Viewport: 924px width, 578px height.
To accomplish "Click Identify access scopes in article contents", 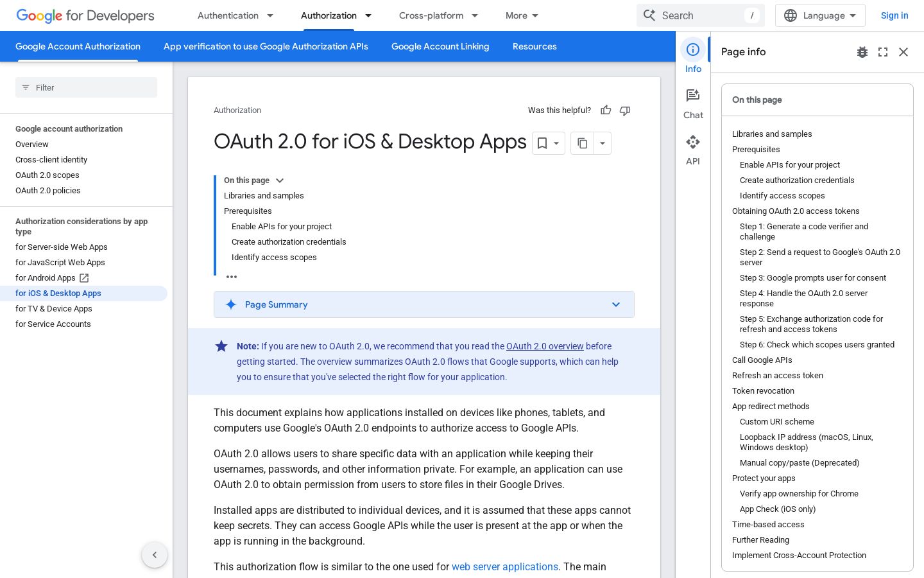I will point(274,258).
